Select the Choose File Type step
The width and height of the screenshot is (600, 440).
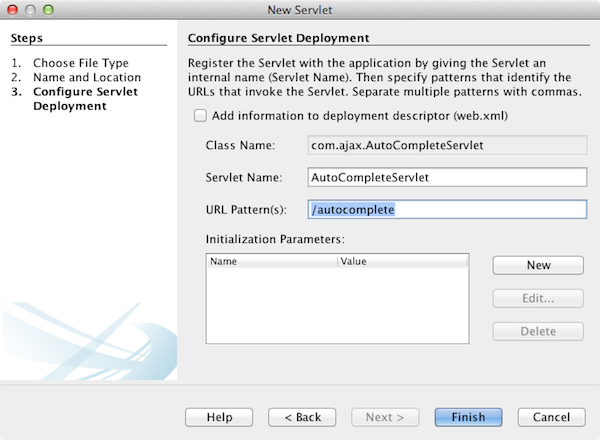pyautogui.click(x=80, y=63)
